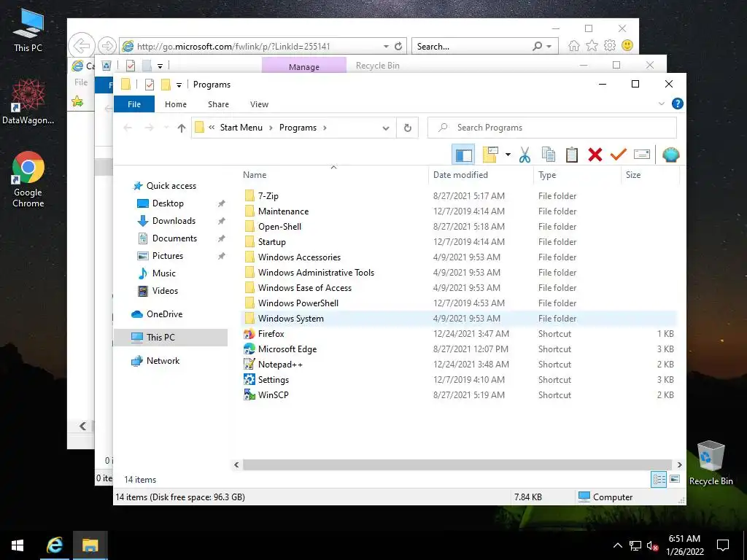Select the Notepad++ shortcut

pos(280,365)
